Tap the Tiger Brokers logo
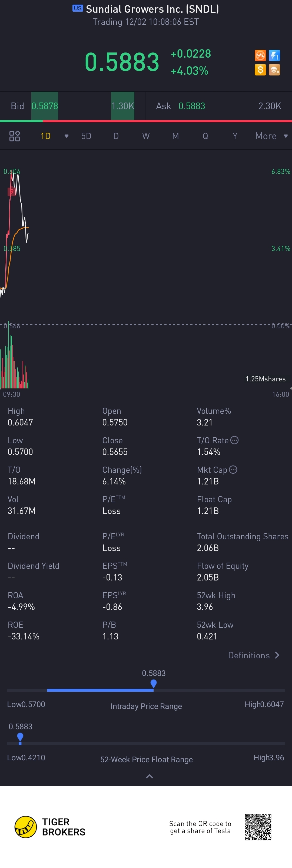Viewport: 292px width, 868px height. coord(50,827)
